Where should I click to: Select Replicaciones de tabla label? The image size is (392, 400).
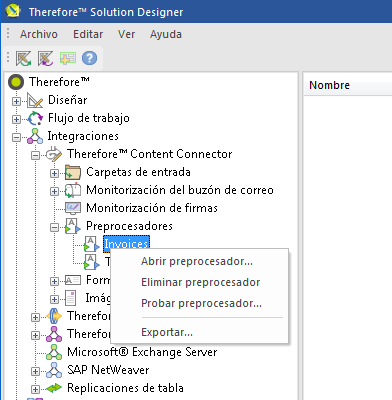pyautogui.click(x=125, y=388)
